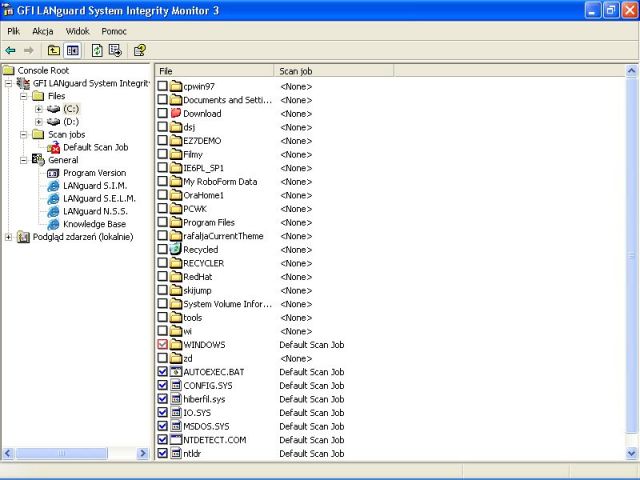Select the MSDOS.SYS file name
This screenshot has height=480, width=640.
click(x=206, y=427)
